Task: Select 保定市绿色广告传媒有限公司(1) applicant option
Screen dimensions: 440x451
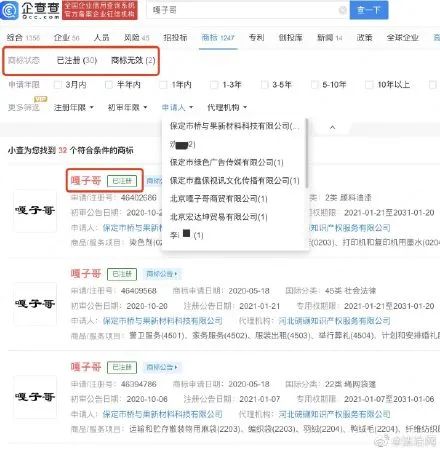Action: tap(226, 162)
